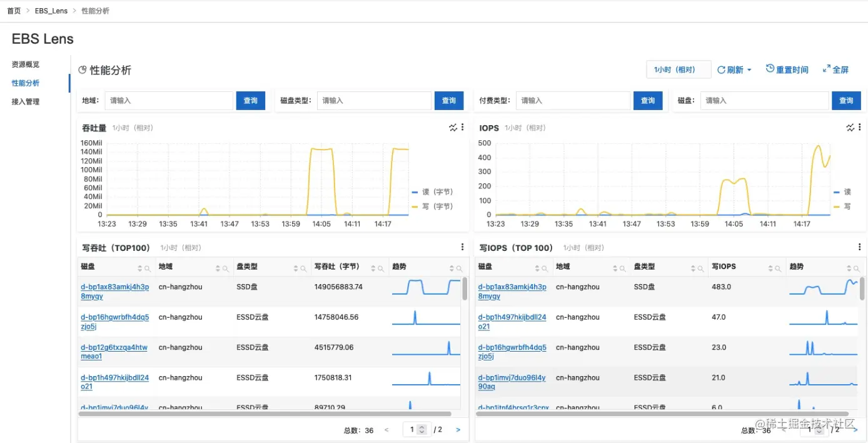868x443 pixels.
Task: Open search filter on 磁盘 column in 写IOPS table
Action: [545, 268]
